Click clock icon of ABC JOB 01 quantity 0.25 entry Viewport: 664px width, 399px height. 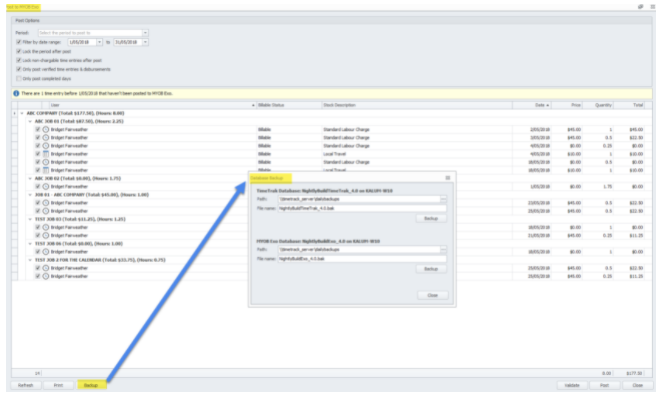[x=46, y=146]
